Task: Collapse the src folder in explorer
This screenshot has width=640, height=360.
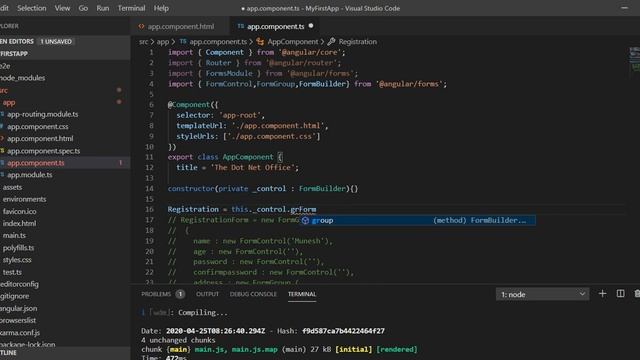Action: (x=4, y=90)
